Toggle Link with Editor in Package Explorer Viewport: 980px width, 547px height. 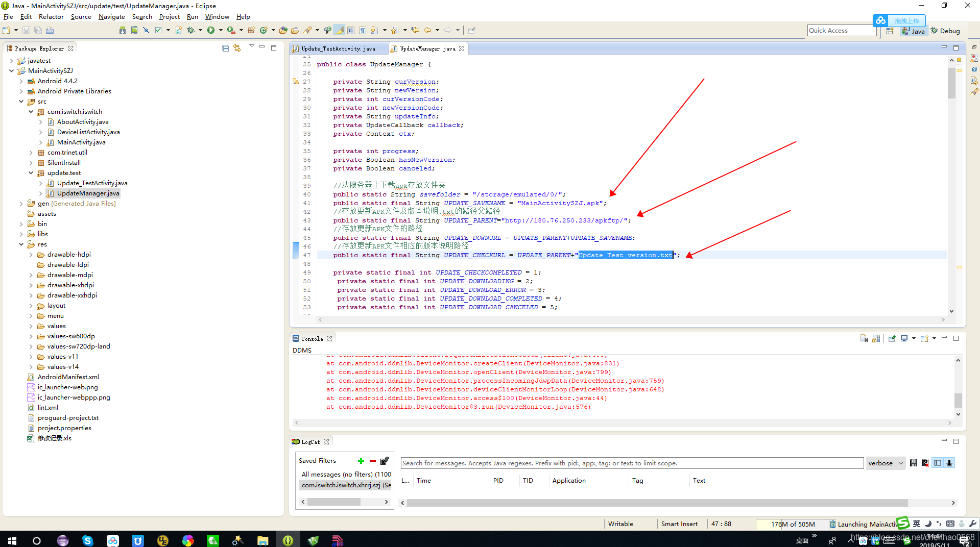(x=237, y=48)
